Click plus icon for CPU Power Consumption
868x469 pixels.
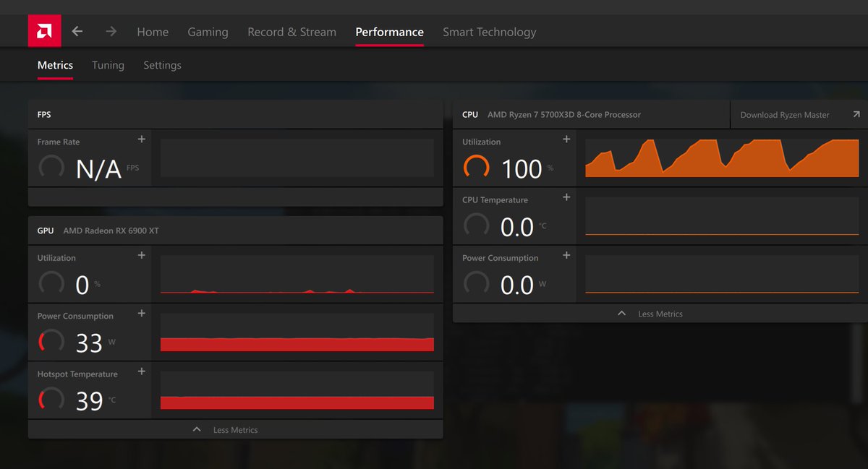click(x=566, y=255)
